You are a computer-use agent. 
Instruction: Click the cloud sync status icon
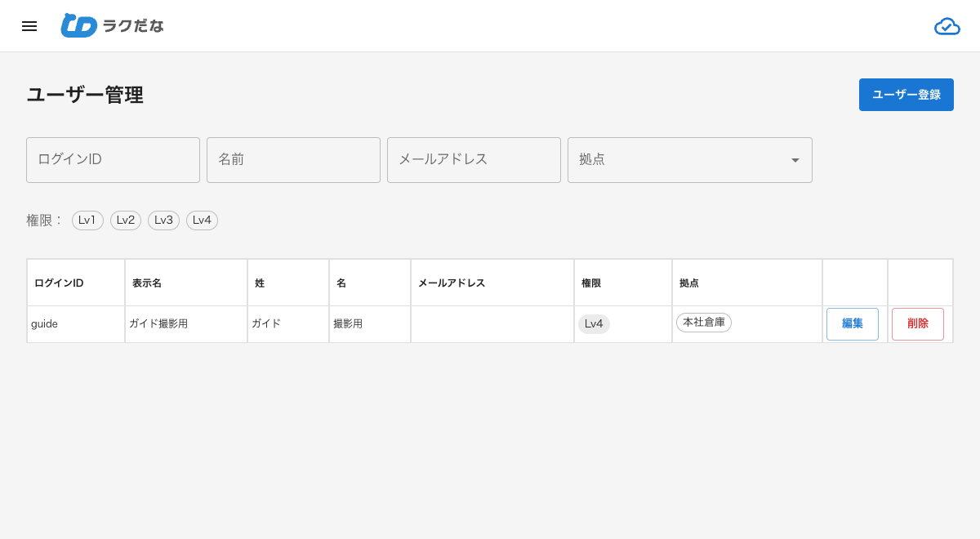(x=947, y=26)
